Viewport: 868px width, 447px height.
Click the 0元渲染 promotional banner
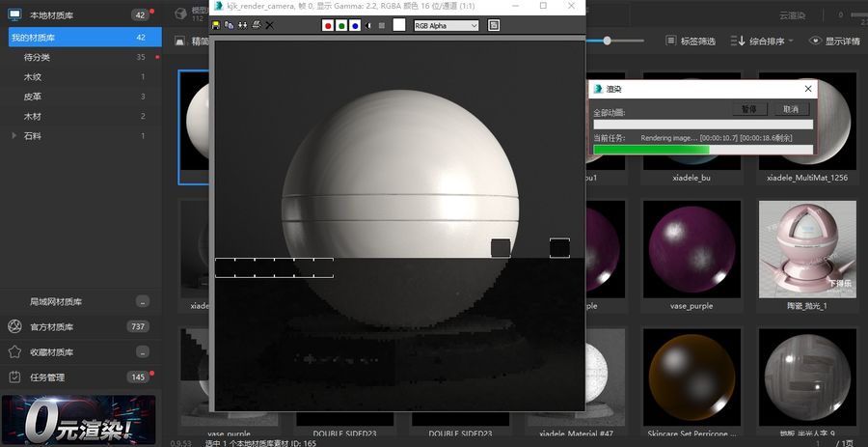[78, 420]
